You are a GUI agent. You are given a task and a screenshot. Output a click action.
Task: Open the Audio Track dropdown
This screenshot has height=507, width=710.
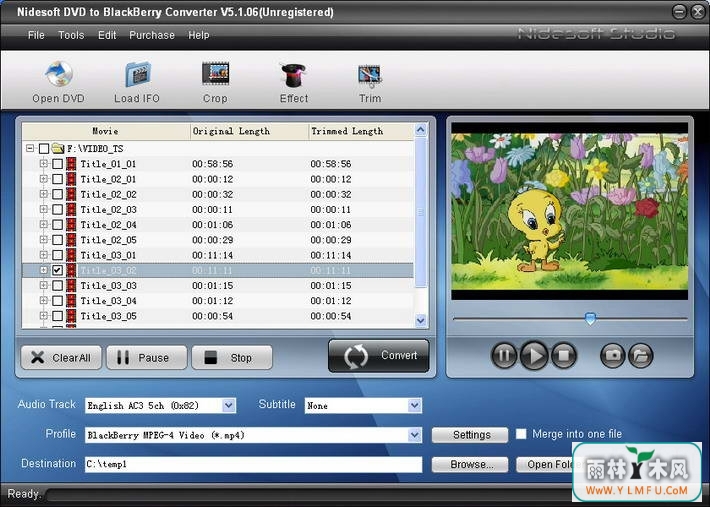229,405
